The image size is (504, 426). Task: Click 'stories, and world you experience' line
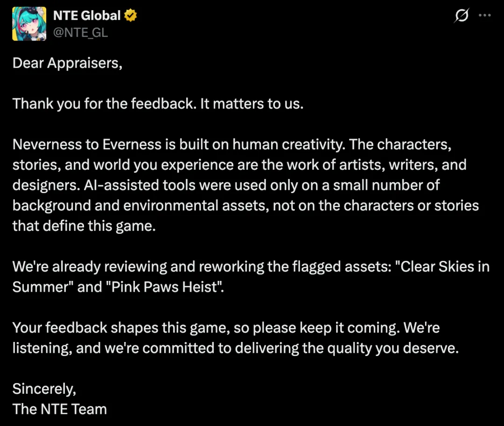pos(123,165)
